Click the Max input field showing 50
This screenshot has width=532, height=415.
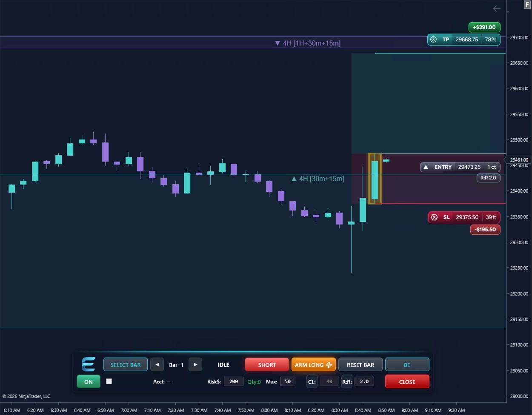pos(288,381)
